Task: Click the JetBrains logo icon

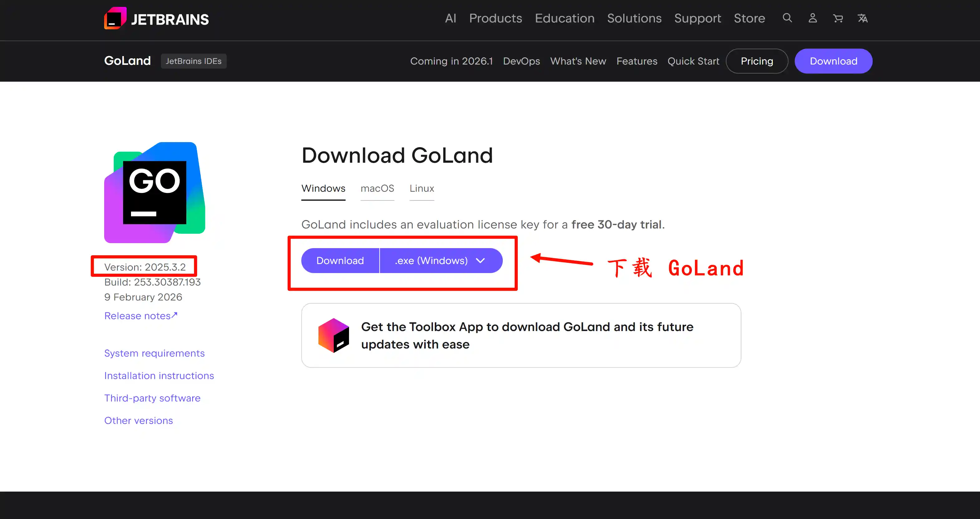Action: [115, 18]
